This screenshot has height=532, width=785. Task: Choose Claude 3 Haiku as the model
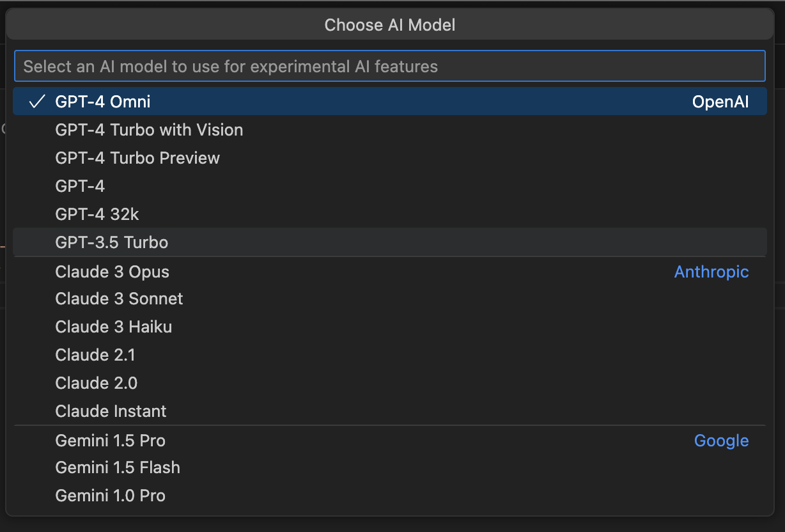(x=113, y=327)
